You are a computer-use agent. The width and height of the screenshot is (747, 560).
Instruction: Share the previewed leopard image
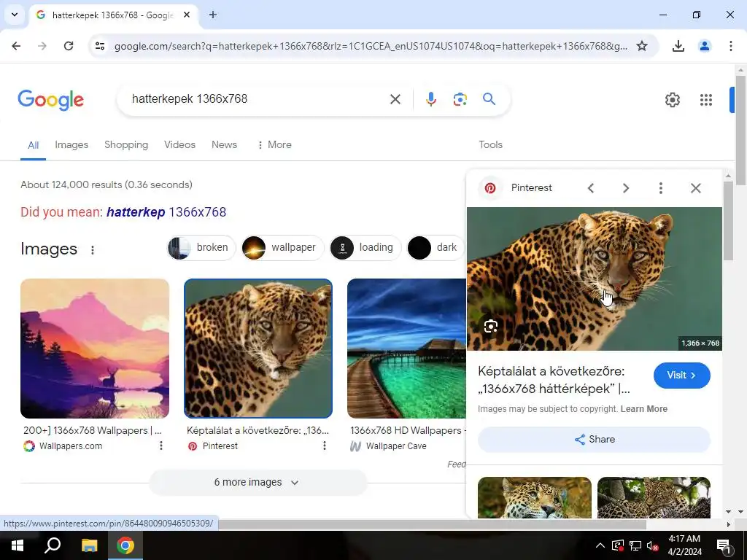pyautogui.click(x=594, y=440)
